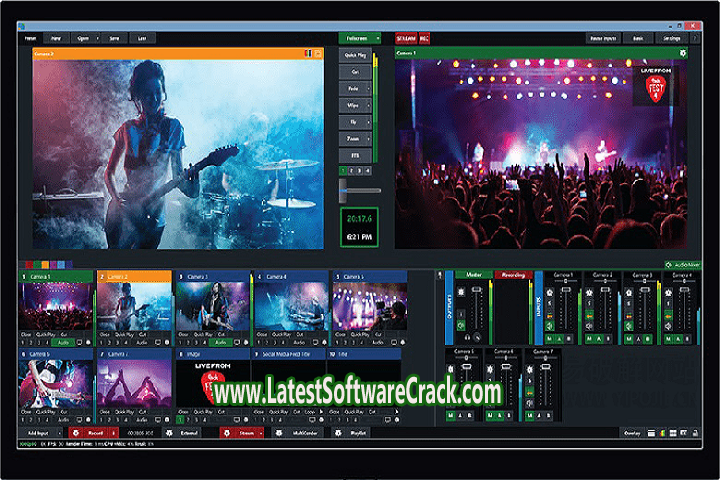Click the gear icon beside the Playlist button
720x480 pixels.
tap(337, 433)
